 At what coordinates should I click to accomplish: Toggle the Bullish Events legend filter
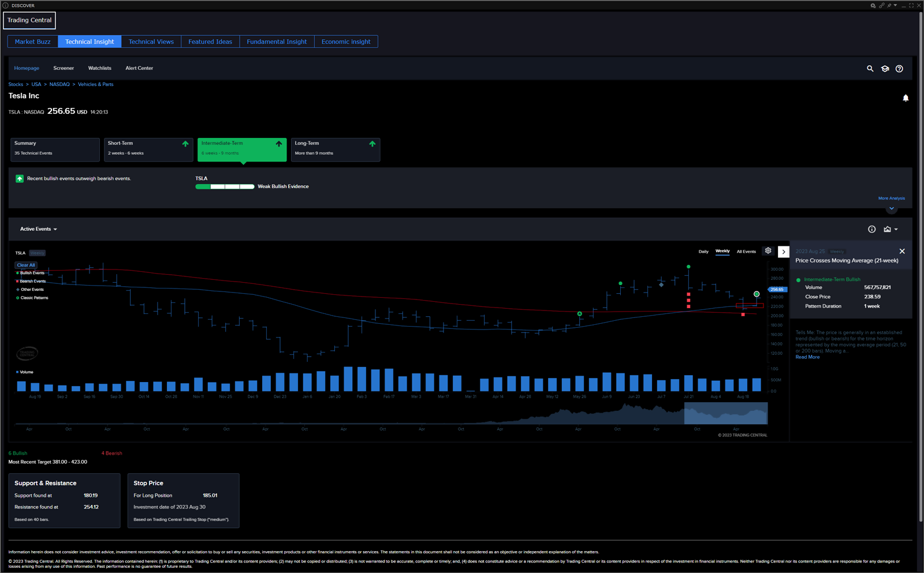(x=32, y=272)
